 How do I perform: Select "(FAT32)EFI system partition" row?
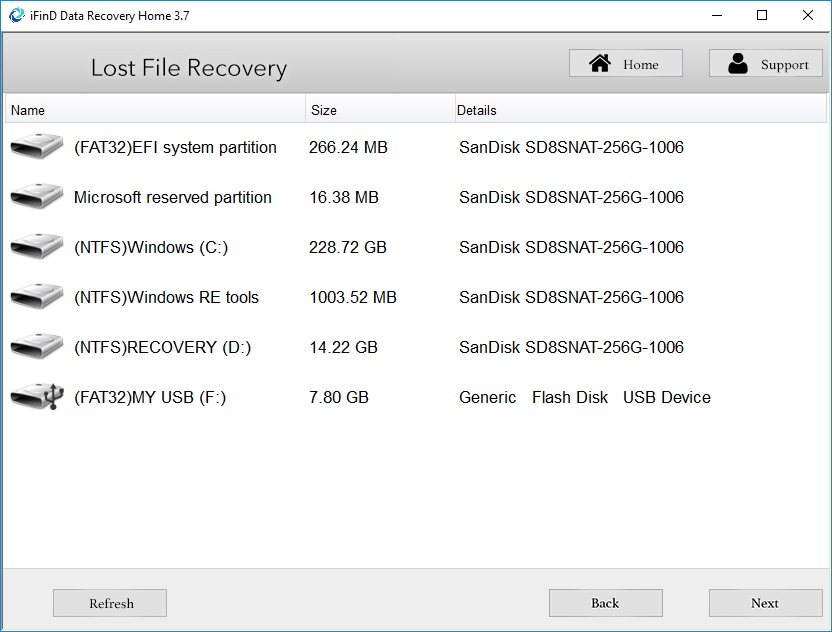tap(415, 147)
